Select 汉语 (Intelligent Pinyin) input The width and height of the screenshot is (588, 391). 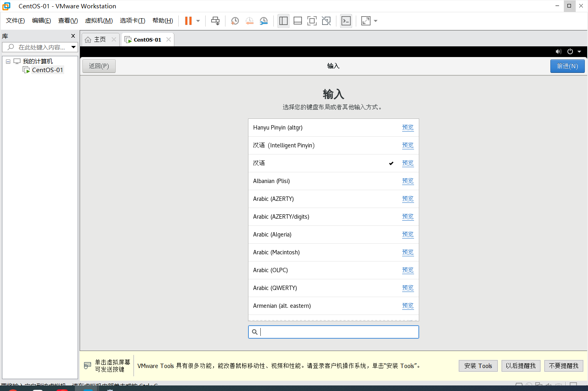click(x=333, y=145)
